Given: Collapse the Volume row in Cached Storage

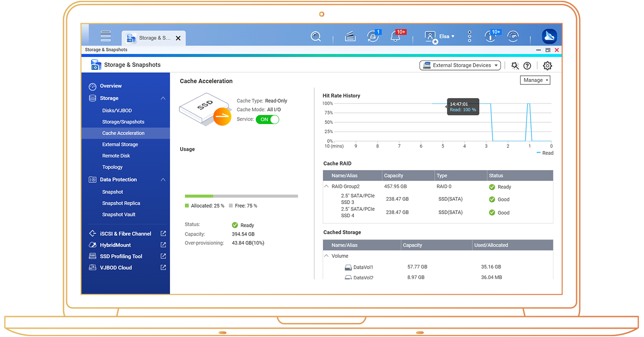Looking at the screenshot, I should tap(326, 256).
